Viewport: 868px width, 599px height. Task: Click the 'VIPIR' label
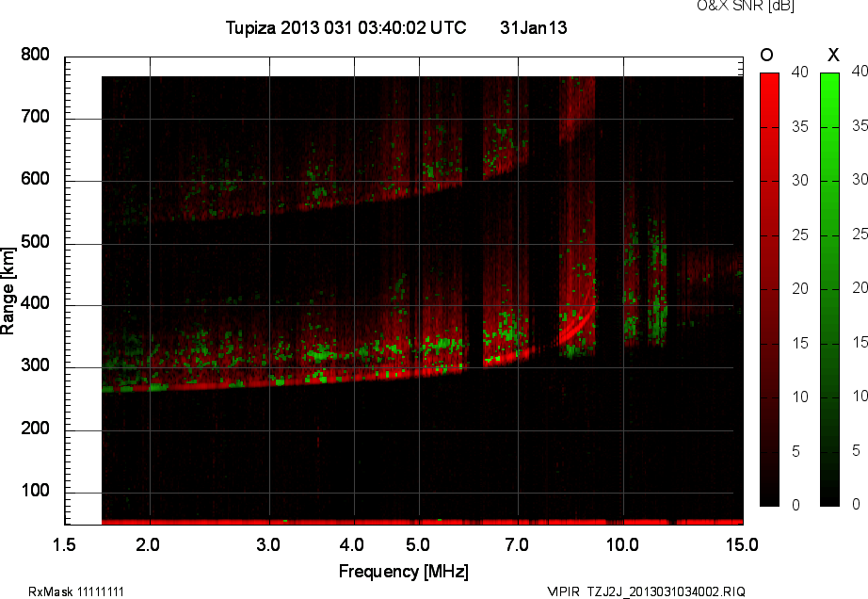pos(563,591)
